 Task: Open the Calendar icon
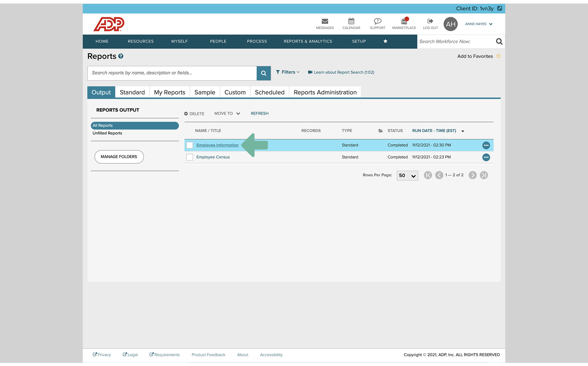coord(351,21)
